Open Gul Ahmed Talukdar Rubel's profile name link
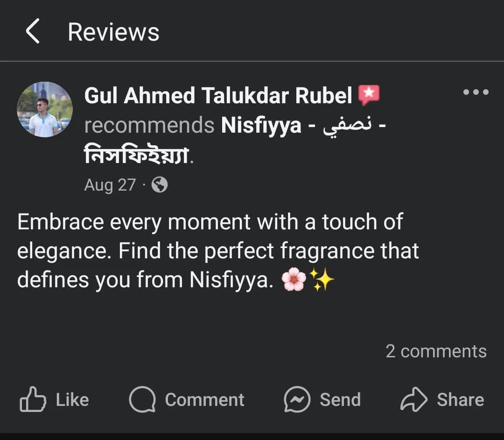The height and width of the screenshot is (440, 504). [218, 96]
